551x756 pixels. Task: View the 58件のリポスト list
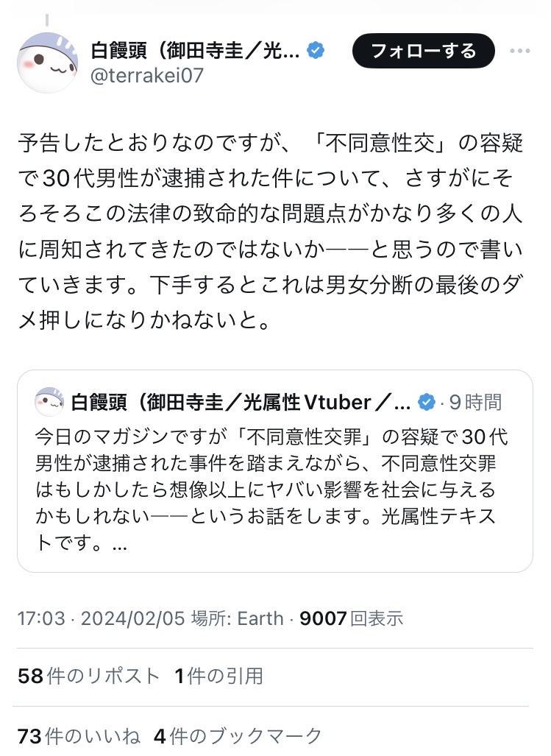(x=88, y=676)
